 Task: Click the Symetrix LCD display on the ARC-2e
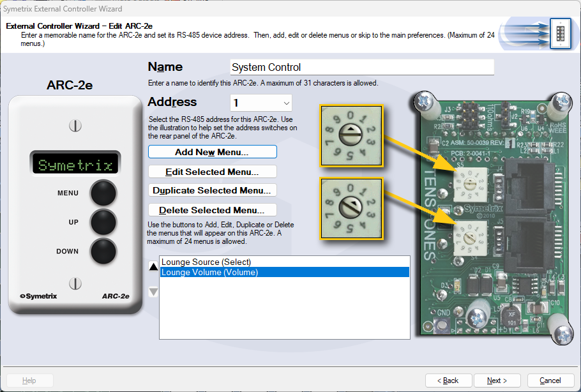coord(75,165)
